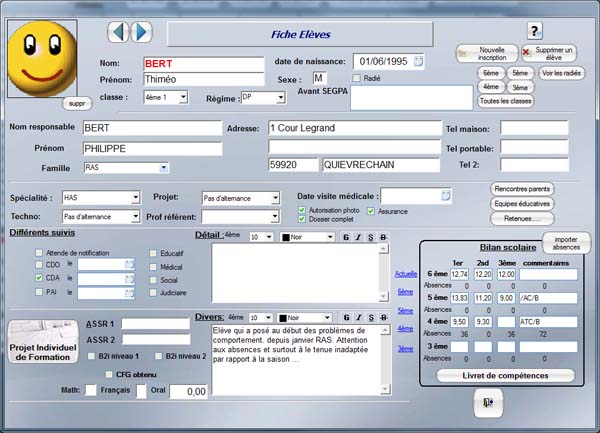Expand the Spécialité dropdown
600x433 pixels.
point(134,198)
